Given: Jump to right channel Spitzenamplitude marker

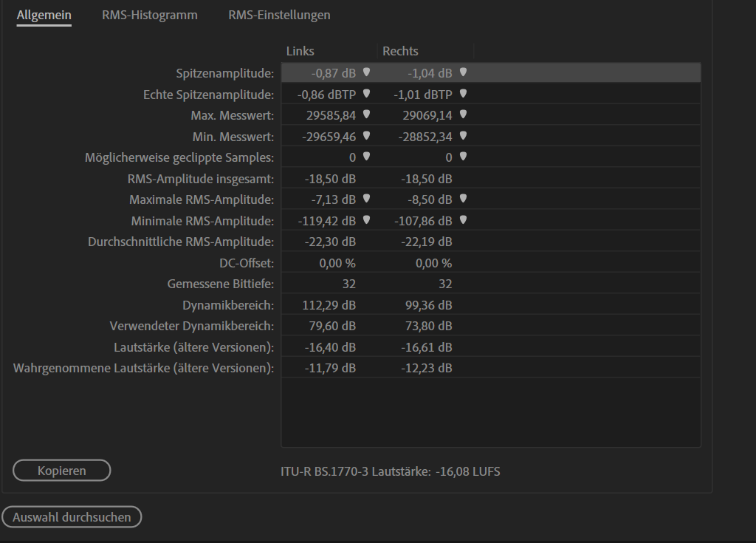Looking at the screenshot, I should click(x=463, y=72).
